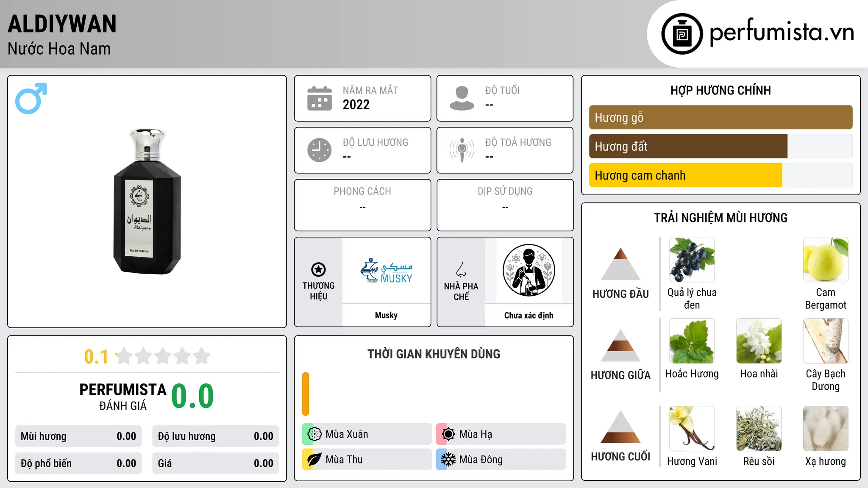Viewport: 868px width, 488px height.
Task: Click the Perfumista Đánh giá label
Action: click(123, 397)
